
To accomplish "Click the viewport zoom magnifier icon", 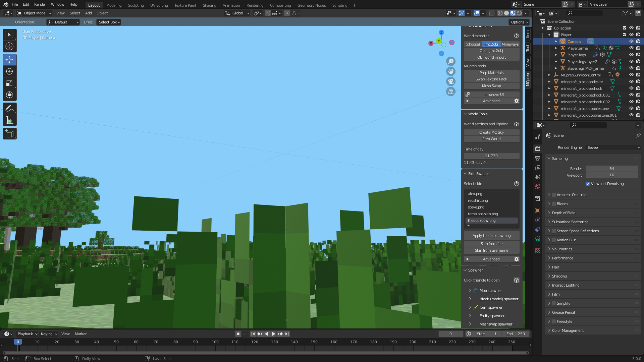I will tap(451, 61).
